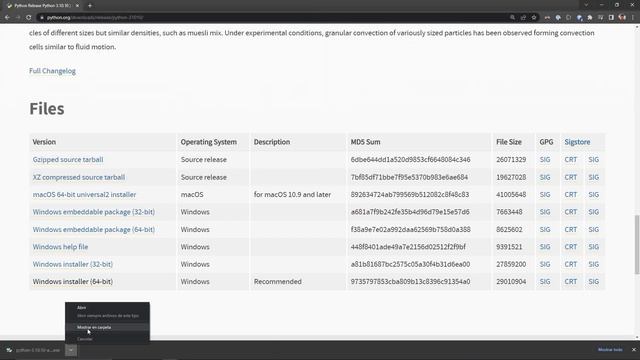Open the zoom magnifier icon in address bar
The height and width of the screenshot is (360, 640).
(x=512, y=18)
